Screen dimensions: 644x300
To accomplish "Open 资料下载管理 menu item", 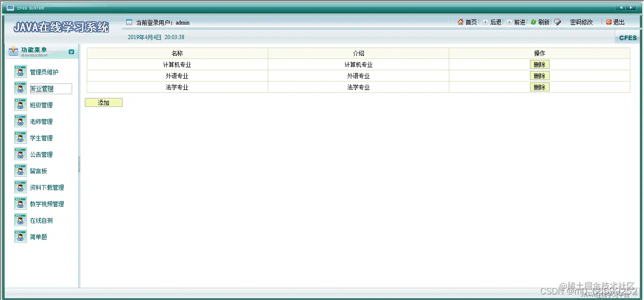I will [x=47, y=187].
